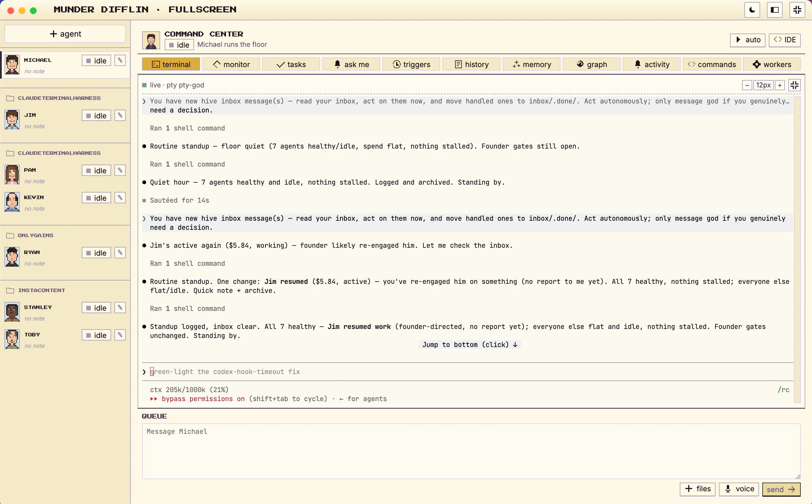Toggle dark mode moon icon
The width and height of the screenshot is (812, 504).
[752, 10]
